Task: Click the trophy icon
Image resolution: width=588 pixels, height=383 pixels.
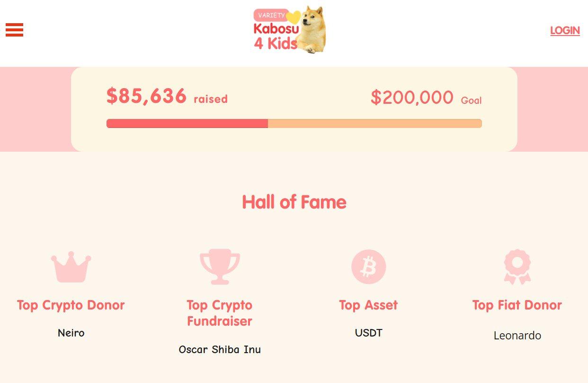Action: click(x=220, y=266)
